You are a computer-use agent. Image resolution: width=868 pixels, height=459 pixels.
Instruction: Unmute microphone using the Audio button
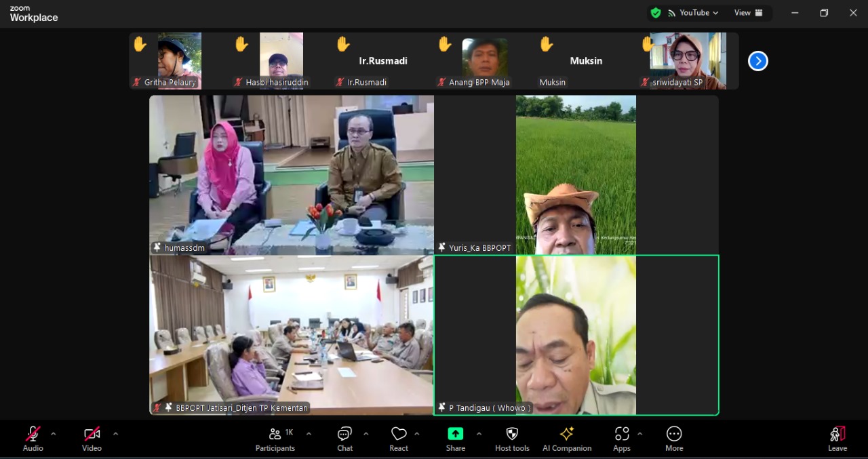tap(33, 438)
